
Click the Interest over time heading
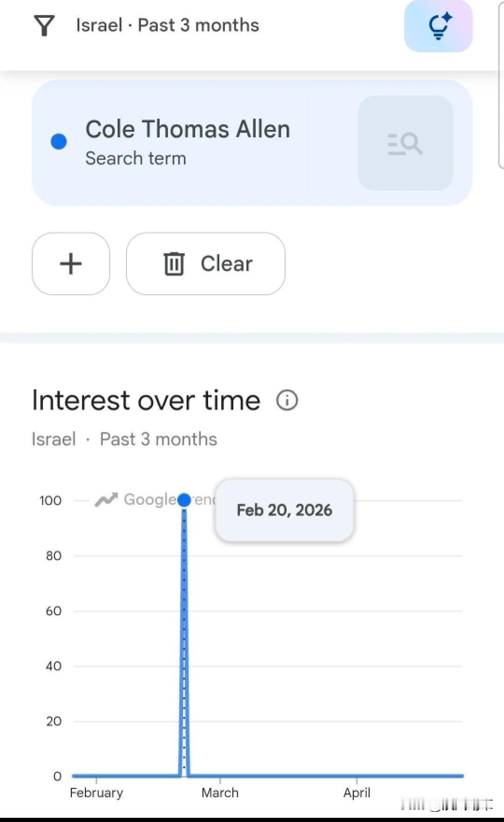[146, 400]
